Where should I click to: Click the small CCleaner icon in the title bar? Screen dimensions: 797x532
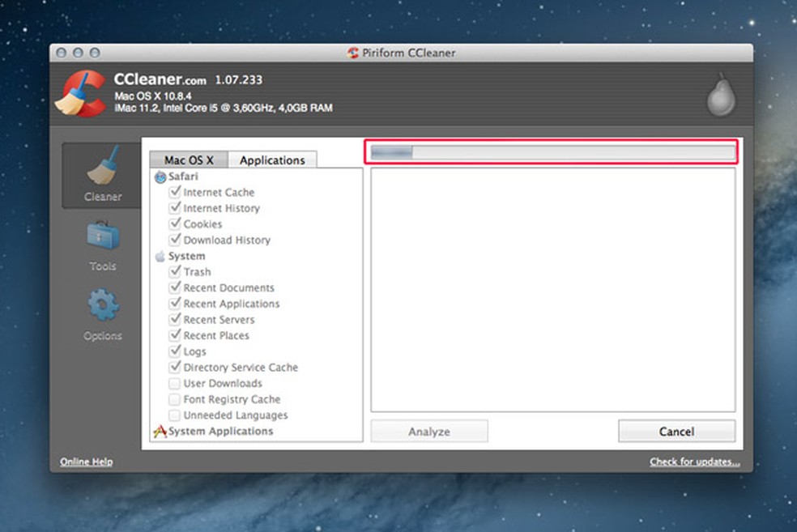coord(353,53)
